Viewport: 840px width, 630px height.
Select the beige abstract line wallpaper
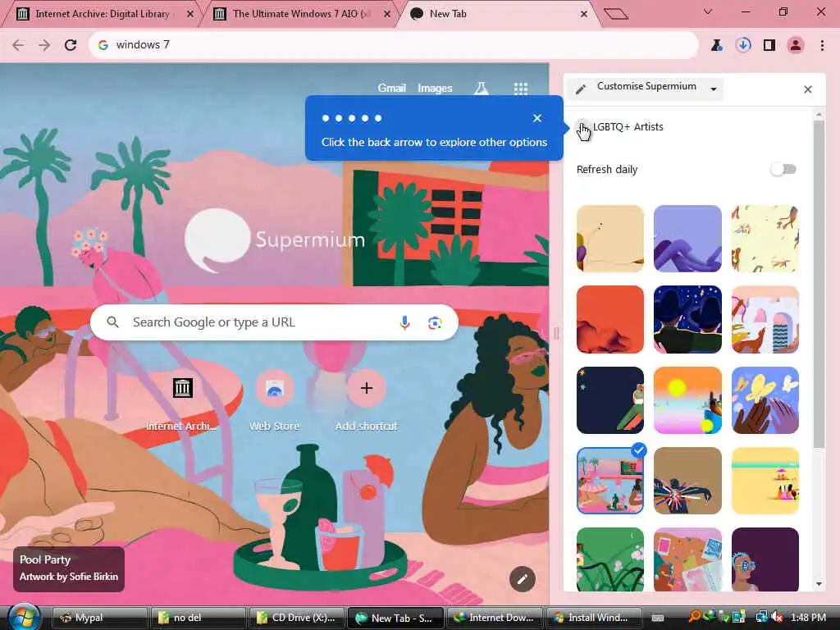pyautogui.click(x=610, y=239)
